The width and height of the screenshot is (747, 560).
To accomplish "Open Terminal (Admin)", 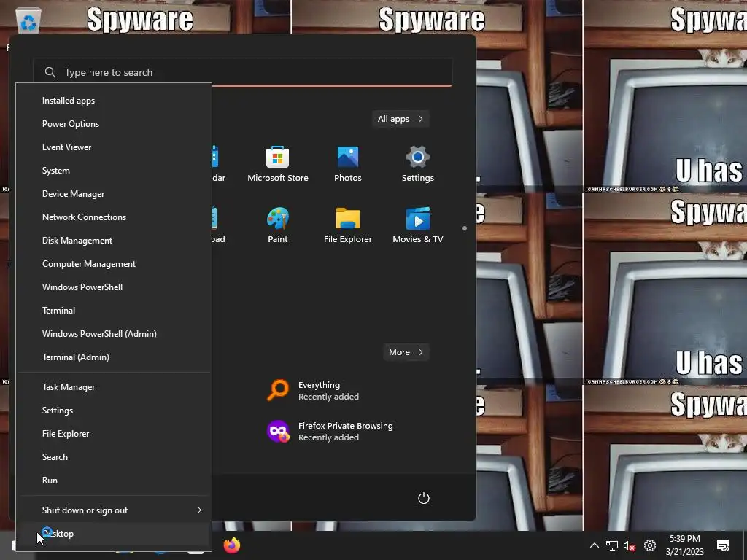I will click(x=115, y=357).
